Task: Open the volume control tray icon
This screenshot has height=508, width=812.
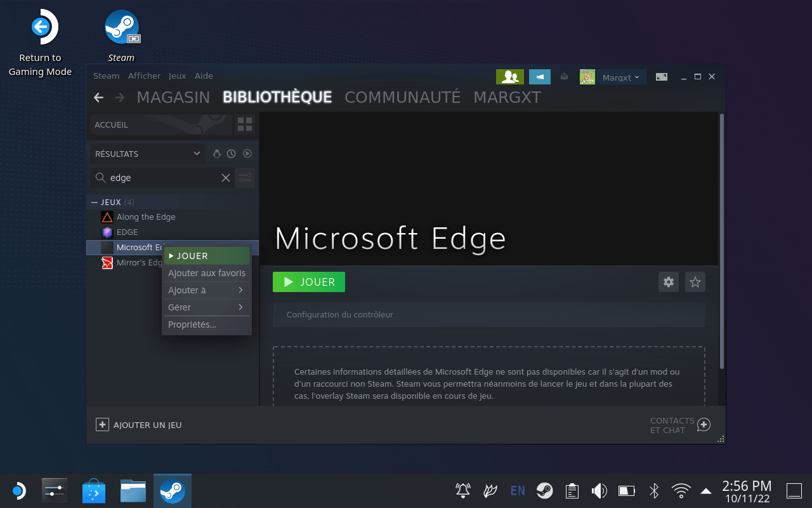Action: (x=599, y=491)
